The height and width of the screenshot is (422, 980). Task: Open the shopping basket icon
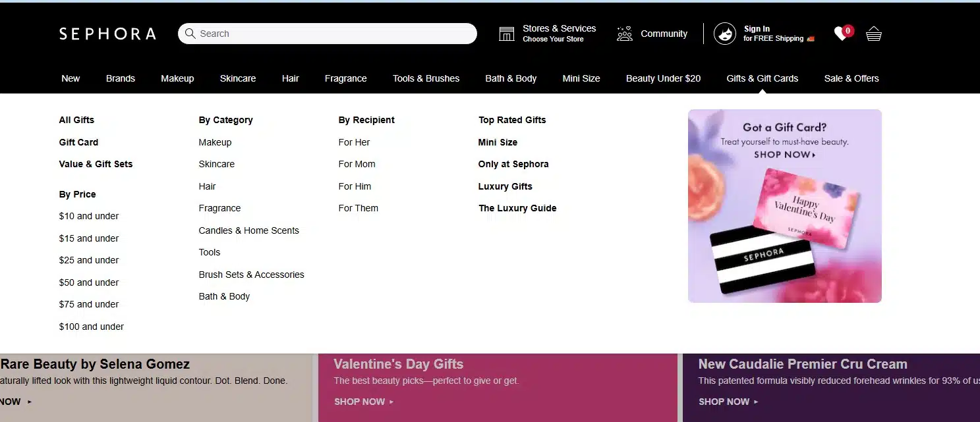coord(874,34)
